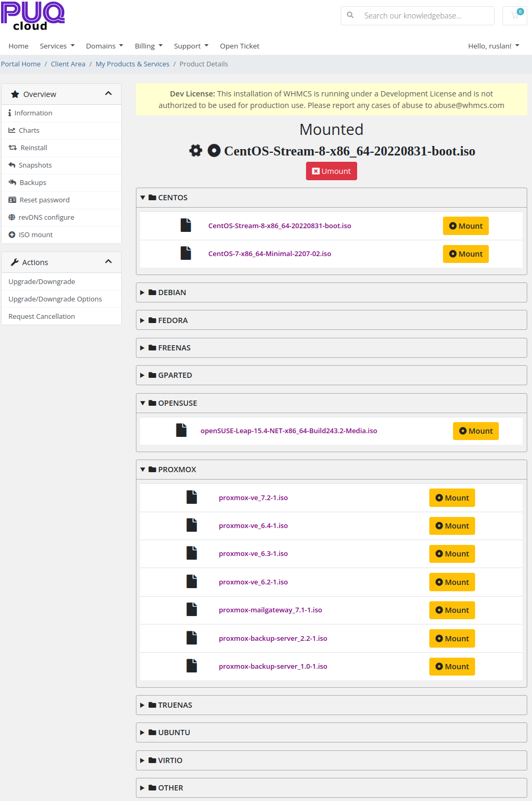Expand the FREENAS section
Viewport: 532px width, 801px height.
tap(331, 348)
